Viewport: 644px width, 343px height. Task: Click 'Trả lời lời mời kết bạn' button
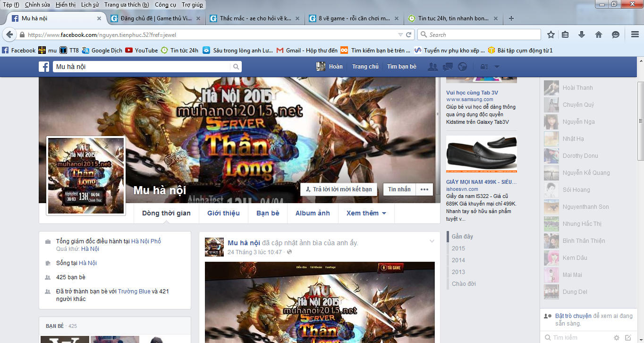click(339, 189)
